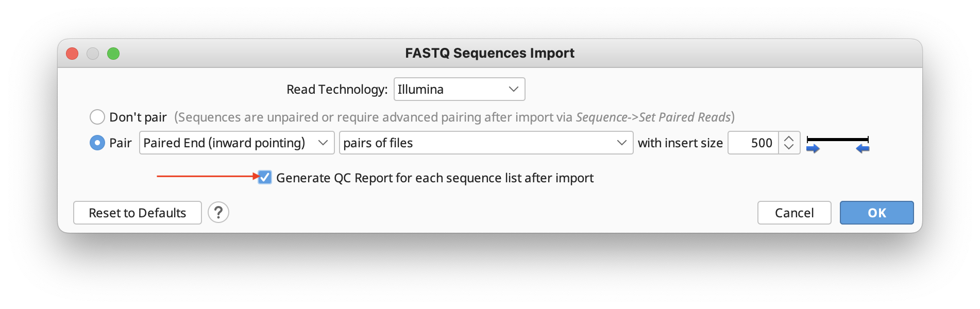This screenshot has width=980, height=309.
Task: Expand the Paired End (inward pointing) dropdown
Action: 236,143
